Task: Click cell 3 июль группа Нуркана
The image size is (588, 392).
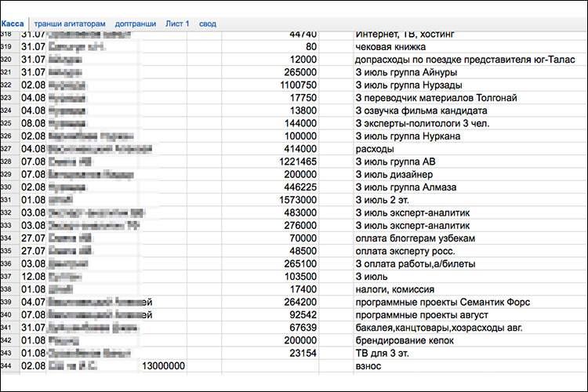Action: [x=470, y=136]
